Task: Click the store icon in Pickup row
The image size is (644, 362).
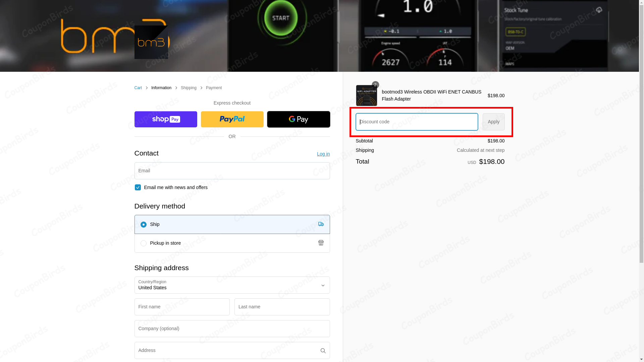Action: 321,243
